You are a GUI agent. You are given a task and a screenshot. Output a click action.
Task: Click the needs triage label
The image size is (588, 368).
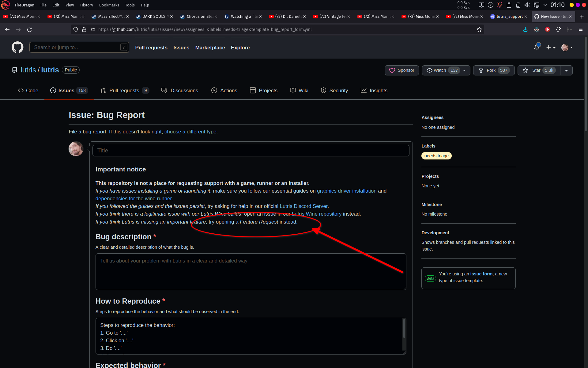(x=436, y=156)
